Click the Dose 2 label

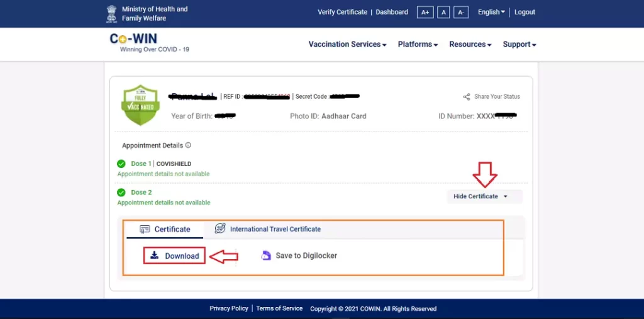click(x=142, y=193)
